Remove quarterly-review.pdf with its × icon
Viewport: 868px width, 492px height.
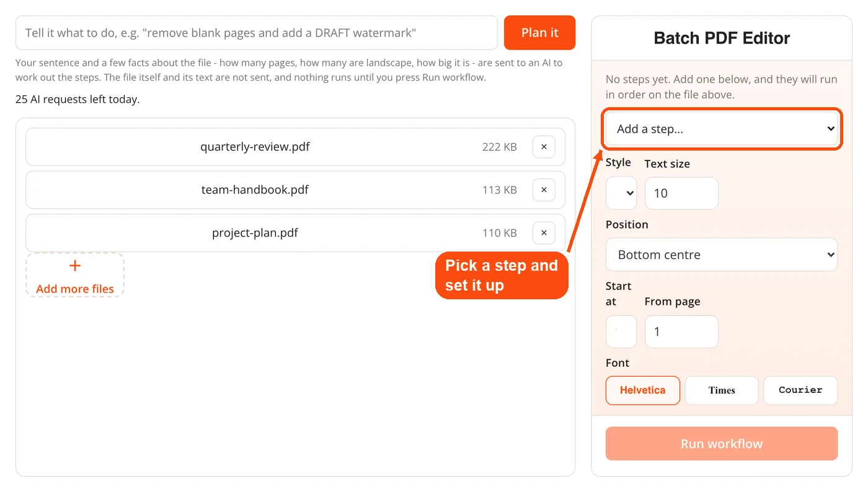pyautogui.click(x=544, y=147)
